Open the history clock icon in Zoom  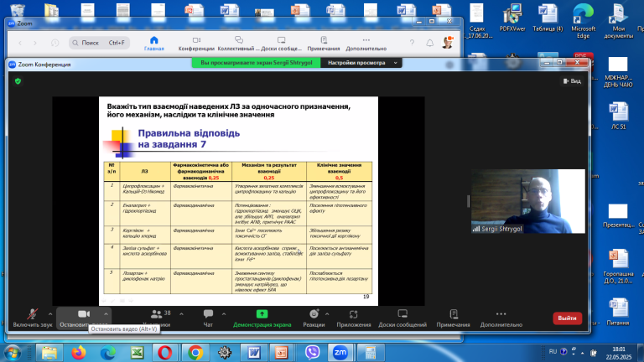55,43
